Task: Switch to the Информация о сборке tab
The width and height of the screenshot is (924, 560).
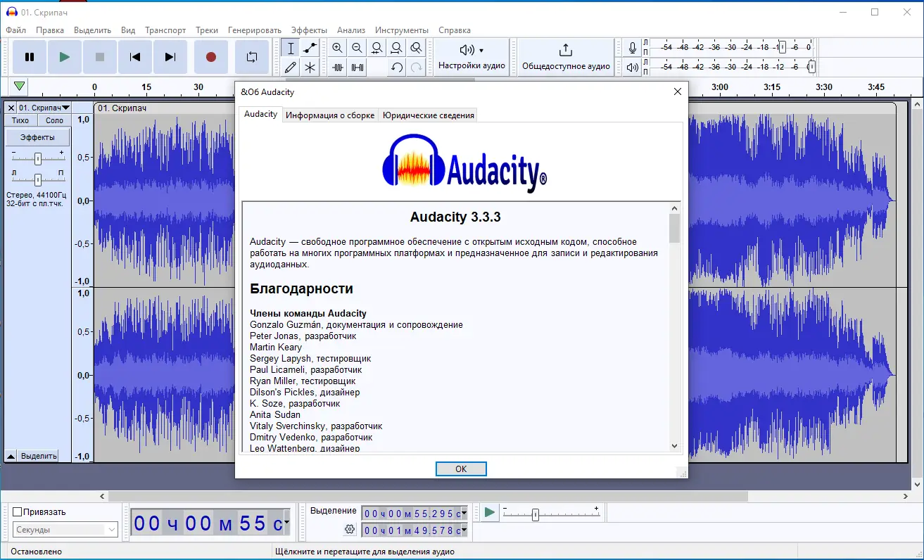Action: click(x=330, y=115)
